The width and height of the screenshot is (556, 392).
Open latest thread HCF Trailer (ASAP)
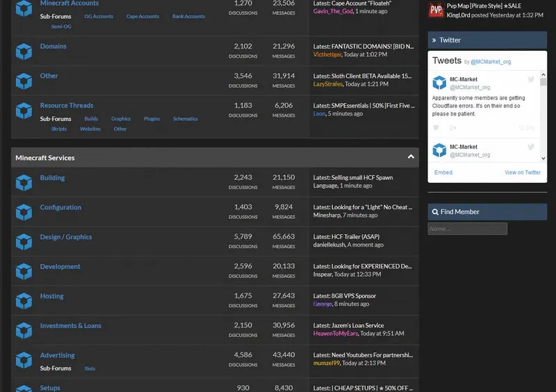pos(355,236)
